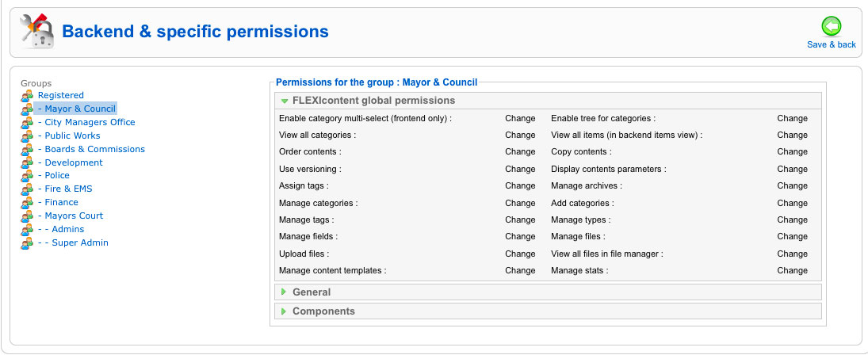
Task: Click the lock and wrench permissions icon
Action: [x=37, y=32]
